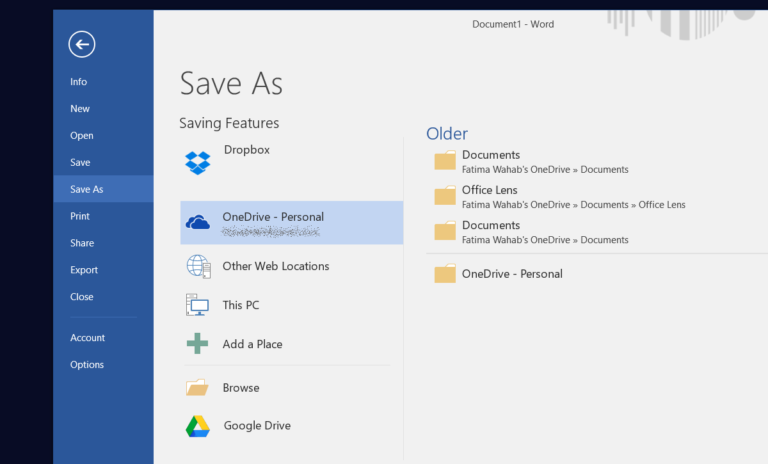The image size is (768, 464).
Task: Select This PC label
Action: click(240, 305)
